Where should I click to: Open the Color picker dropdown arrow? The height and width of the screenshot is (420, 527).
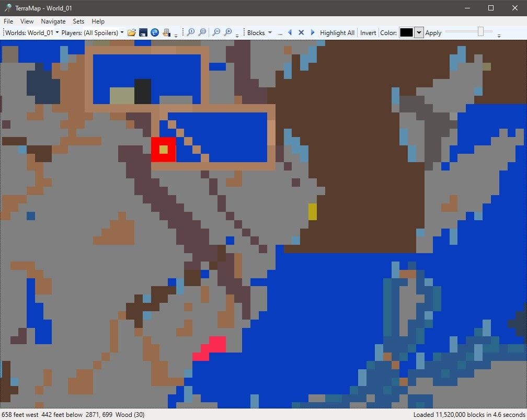419,32
